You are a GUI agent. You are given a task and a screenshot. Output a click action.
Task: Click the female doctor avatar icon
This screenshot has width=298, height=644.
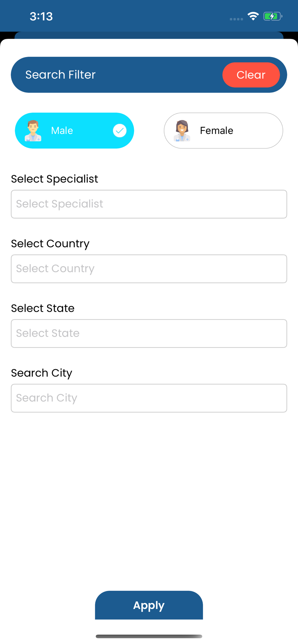tap(182, 131)
